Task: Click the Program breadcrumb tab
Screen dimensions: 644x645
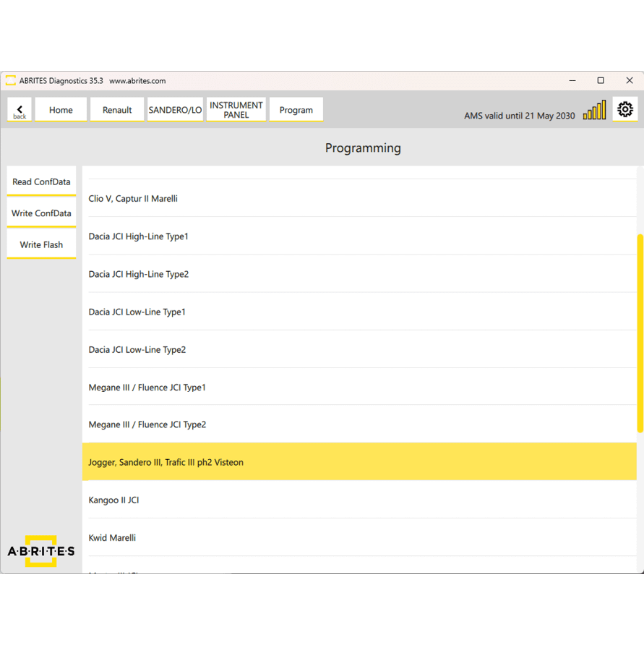Action: click(x=296, y=110)
